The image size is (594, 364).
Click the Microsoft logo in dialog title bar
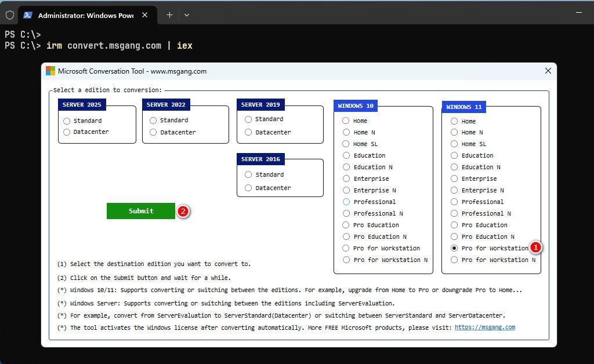pos(50,71)
